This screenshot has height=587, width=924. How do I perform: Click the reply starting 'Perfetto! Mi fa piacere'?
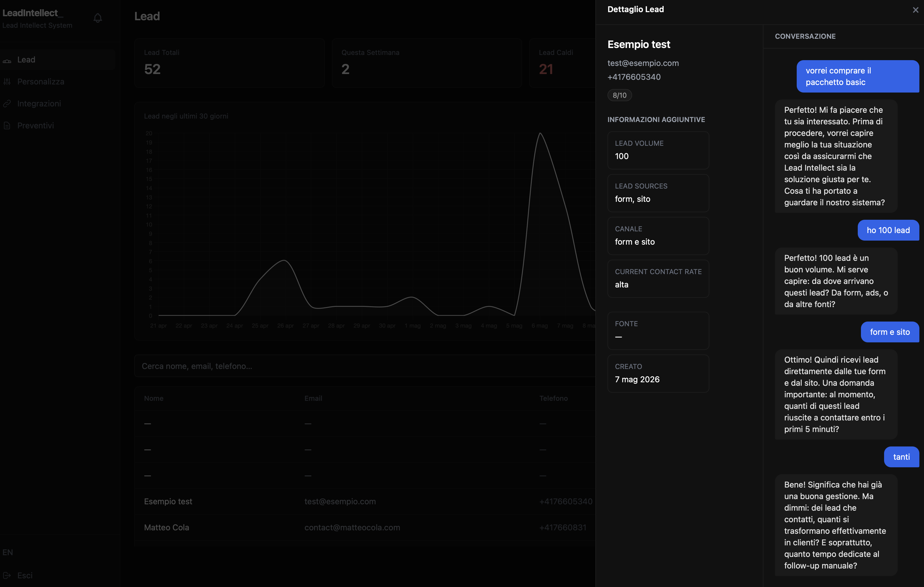pyautogui.click(x=836, y=156)
